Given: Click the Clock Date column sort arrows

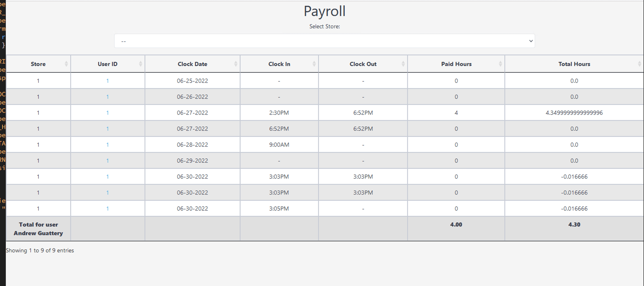Looking at the screenshot, I should [236, 64].
